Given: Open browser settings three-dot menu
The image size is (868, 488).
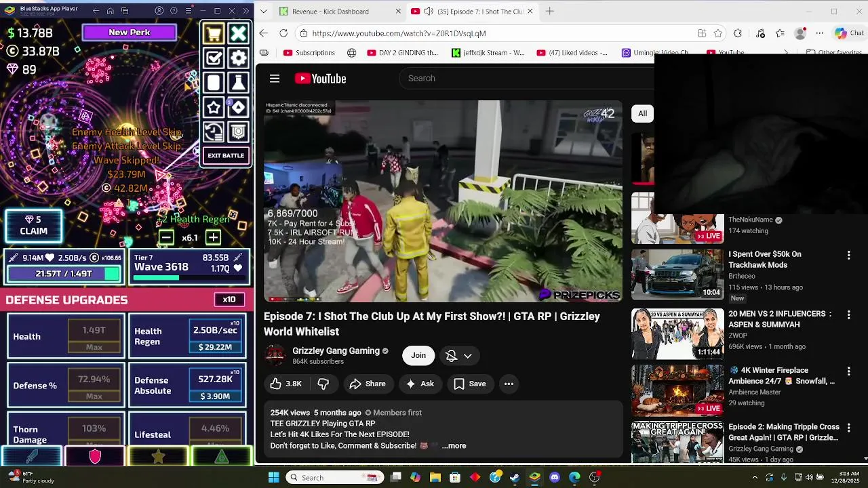Looking at the screenshot, I should (x=820, y=33).
